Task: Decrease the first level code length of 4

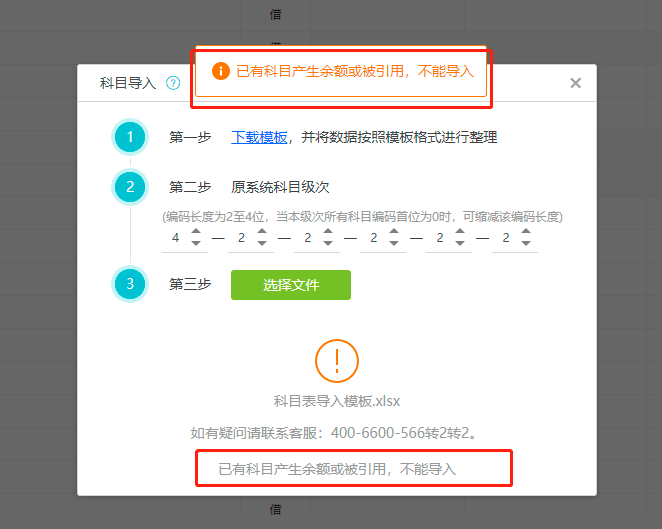Action: (x=195, y=243)
